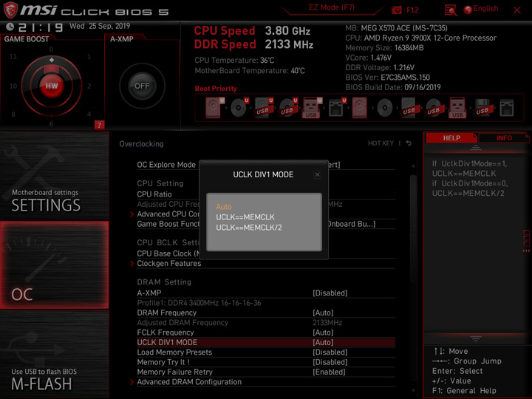532x399 pixels.
Task: Click the help panel top scroll handle
Action: pyautogui.click(x=476, y=147)
